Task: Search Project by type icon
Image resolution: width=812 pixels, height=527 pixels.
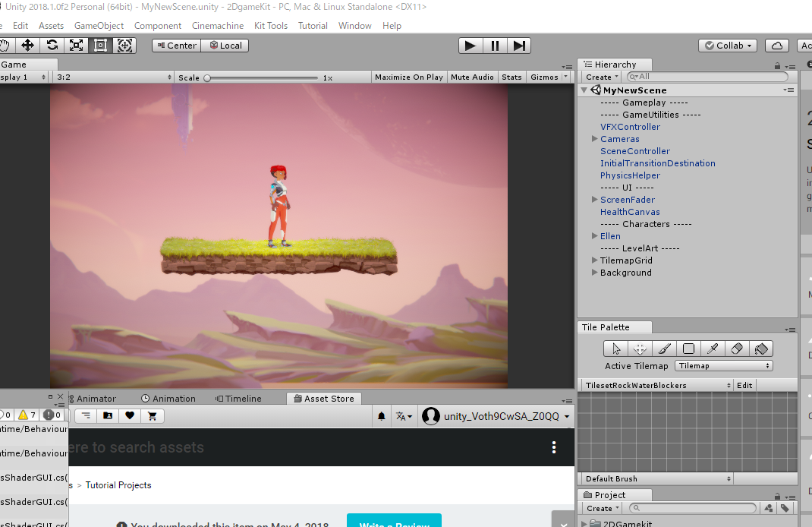Action: 769,508
